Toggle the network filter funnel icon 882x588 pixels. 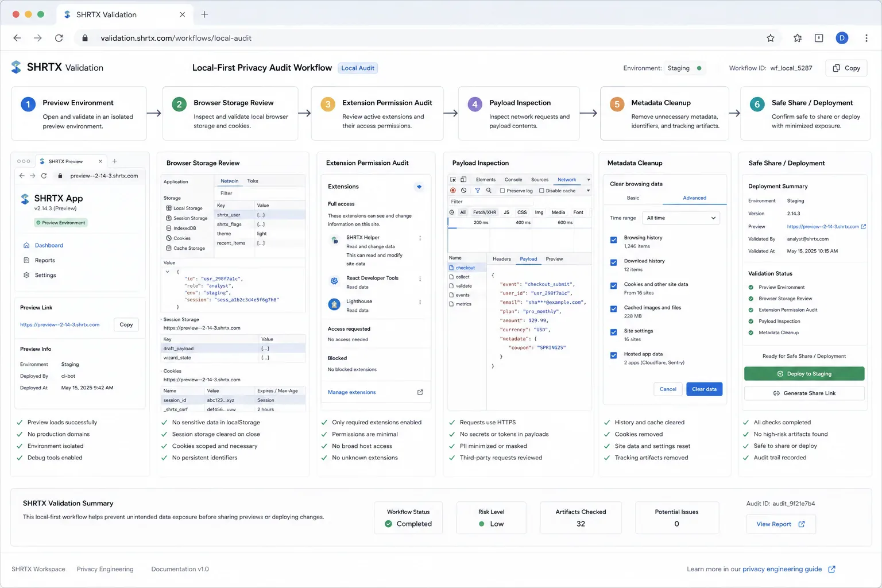pyautogui.click(x=477, y=190)
